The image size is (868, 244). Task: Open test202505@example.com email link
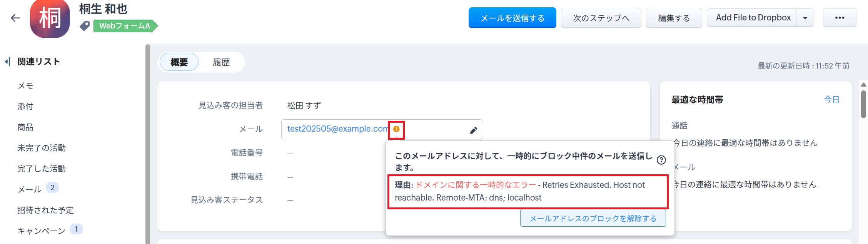pyautogui.click(x=337, y=129)
